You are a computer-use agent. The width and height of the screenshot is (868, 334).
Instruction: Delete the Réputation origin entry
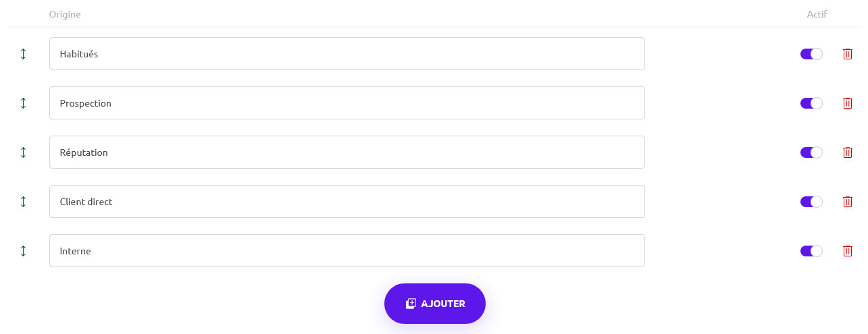pos(848,152)
